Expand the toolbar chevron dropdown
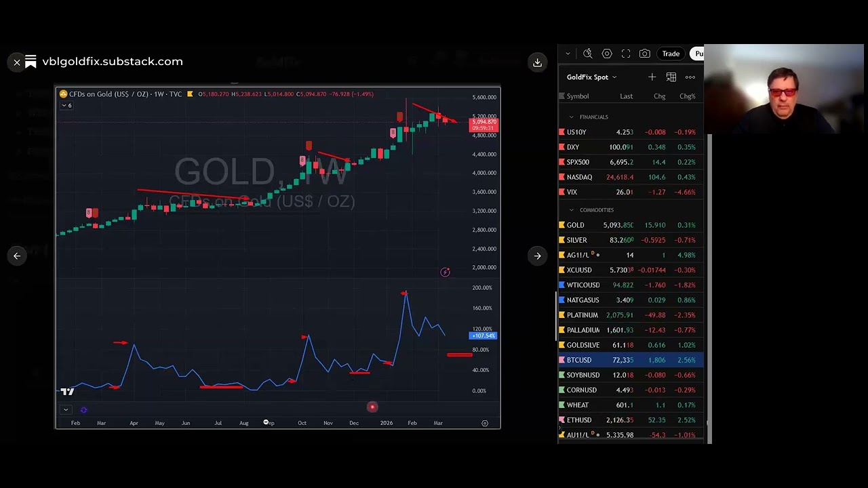The image size is (868, 488). (568, 54)
